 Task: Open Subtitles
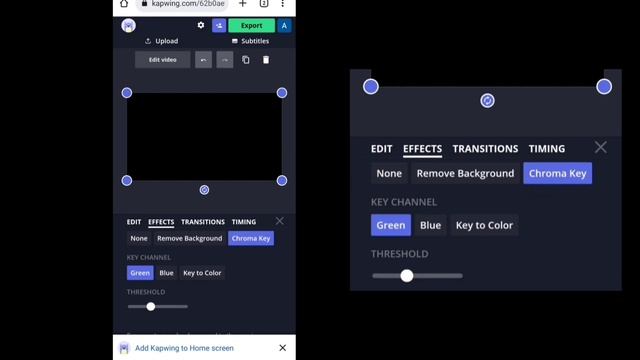(250, 41)
